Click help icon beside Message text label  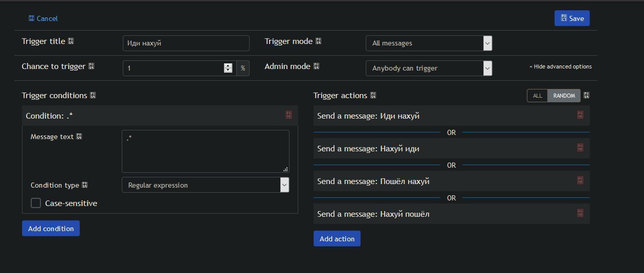[x=79, y=137]
